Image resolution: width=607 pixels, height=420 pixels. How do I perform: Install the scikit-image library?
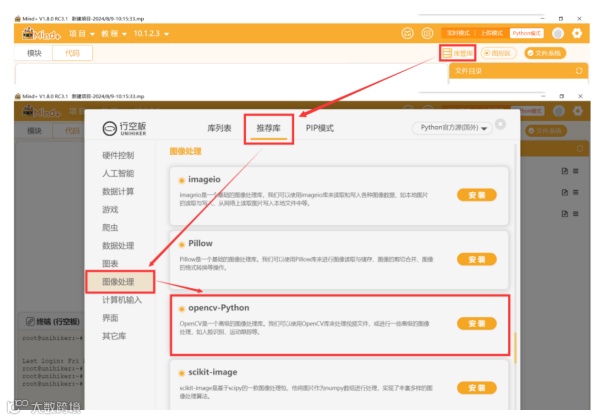point(477,387)
